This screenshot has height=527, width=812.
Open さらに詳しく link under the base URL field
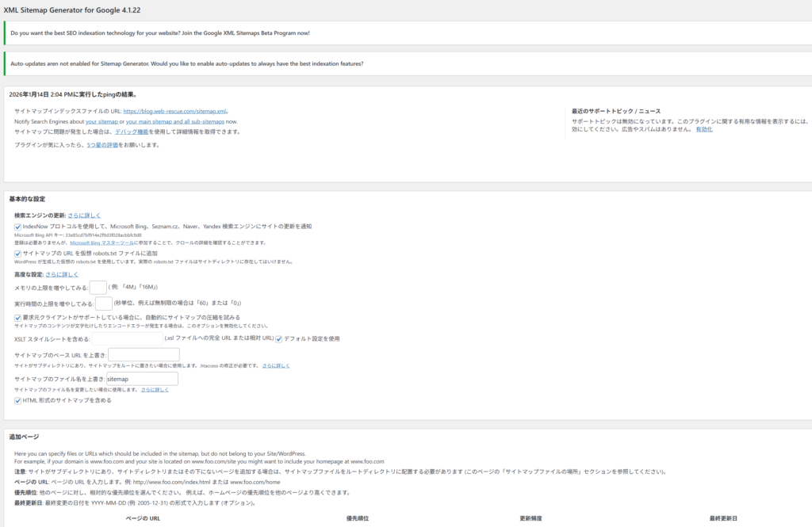pos(277,365)
